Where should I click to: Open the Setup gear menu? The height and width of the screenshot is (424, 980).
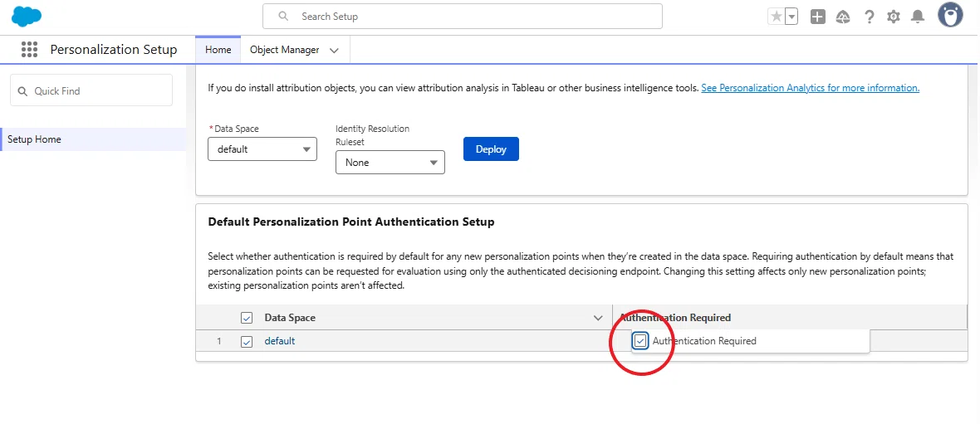[893, 17]
